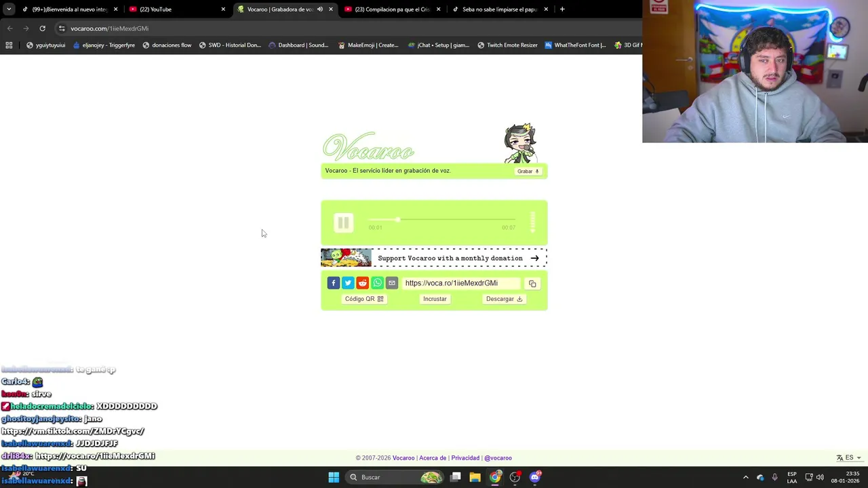Open the bookmarks apps grid icon
This screenshot has height=488, width=868.
pos(9,45)
